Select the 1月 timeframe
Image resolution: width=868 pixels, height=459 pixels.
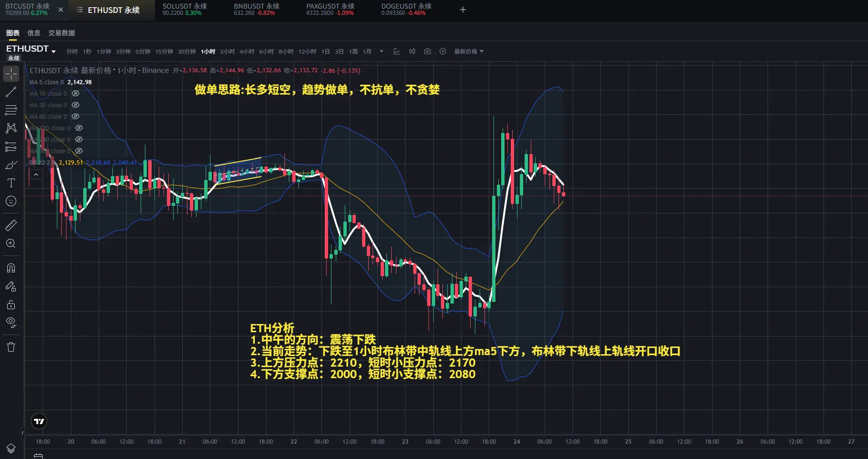(367, 52)
